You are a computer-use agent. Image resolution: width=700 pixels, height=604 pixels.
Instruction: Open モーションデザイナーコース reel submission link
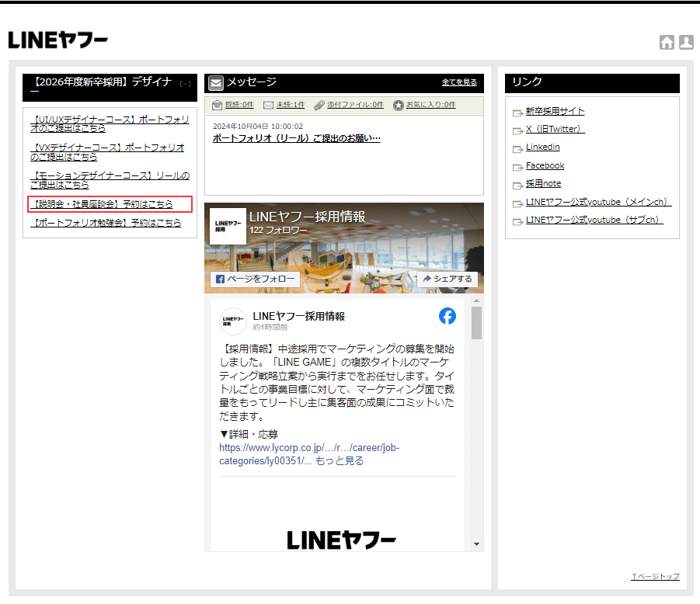point(110,180)
